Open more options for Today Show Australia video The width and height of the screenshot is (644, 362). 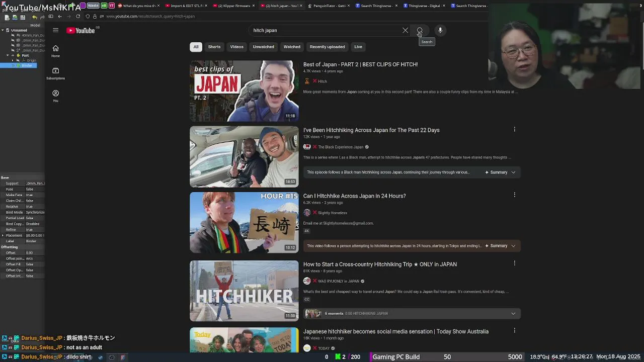tap(514, 331)
